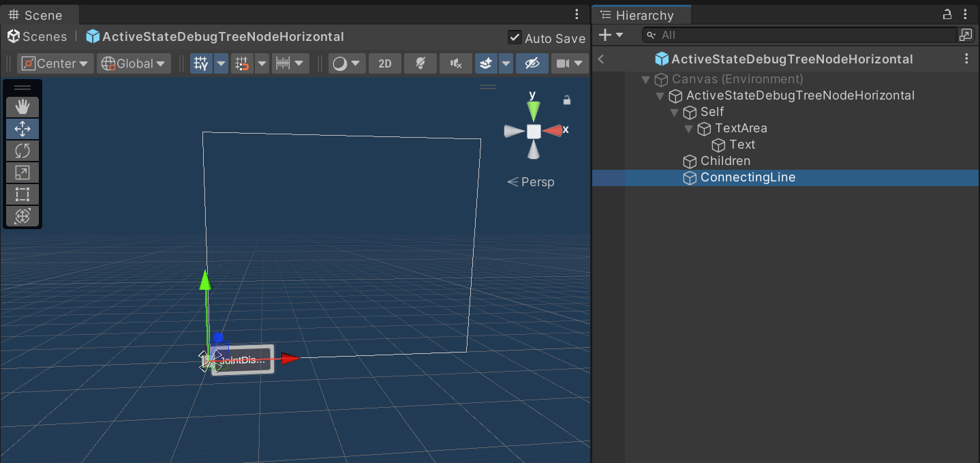Screen dimensions: 980x463
Task: Toggle the Hierarchy panel lock icon
Action: (947, 14)
